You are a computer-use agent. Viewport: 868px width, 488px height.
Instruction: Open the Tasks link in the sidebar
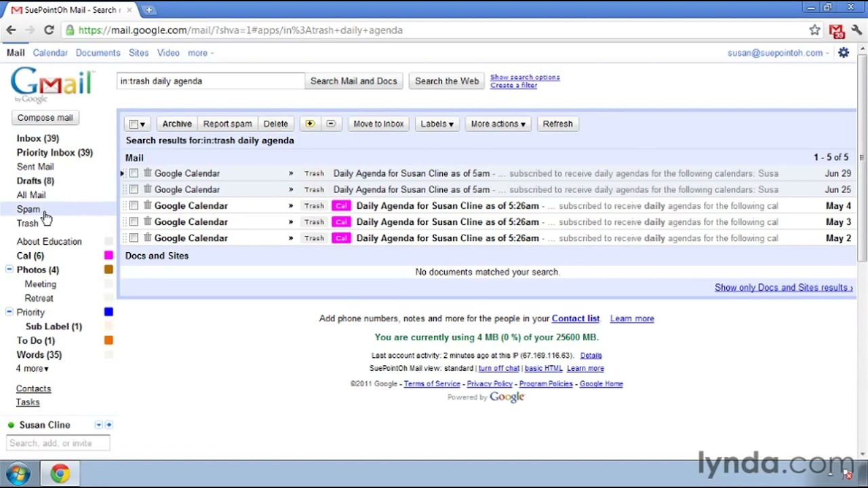pos(28,402)
